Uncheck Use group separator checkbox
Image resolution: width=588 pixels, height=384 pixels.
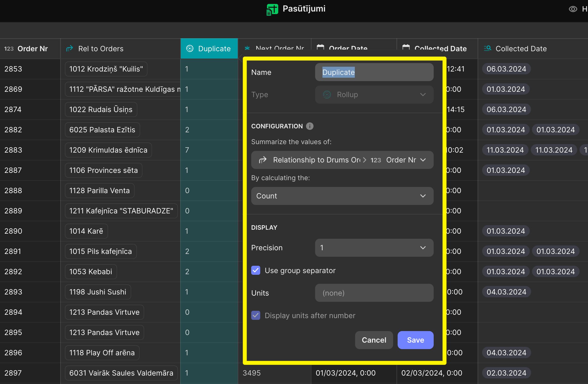pyautogui.click(x=256, y=270)
